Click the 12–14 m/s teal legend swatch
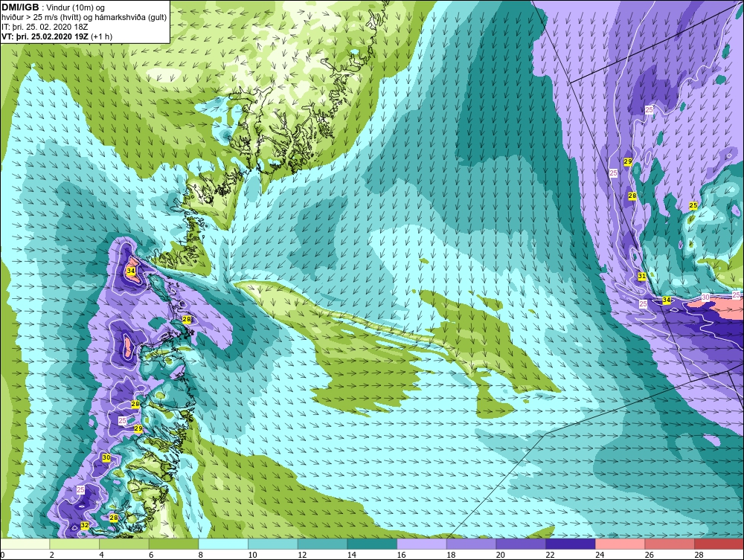 [x=322, y=544]
